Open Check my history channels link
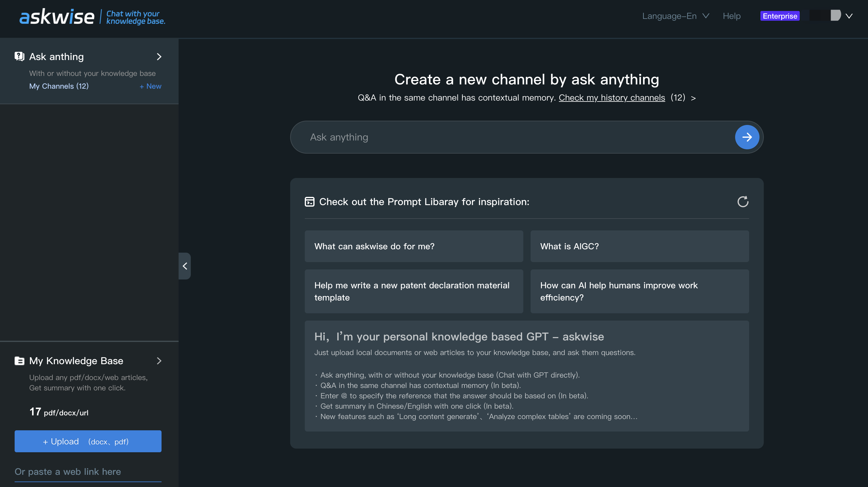Image resolution: width=868 pixels, height=487 pixels. [x=612, y=98]
